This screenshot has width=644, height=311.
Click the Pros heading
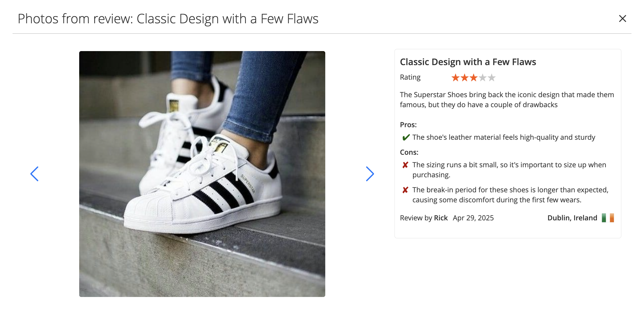click(x=408, y=125)
